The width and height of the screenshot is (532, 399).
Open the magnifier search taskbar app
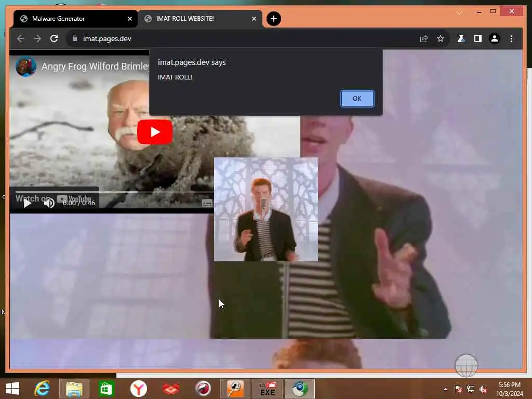click(x=235, y=389)
